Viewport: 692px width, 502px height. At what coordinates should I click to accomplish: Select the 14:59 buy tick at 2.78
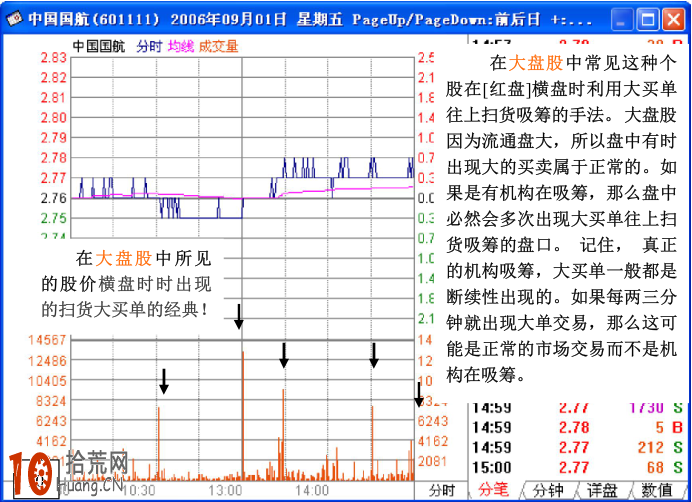coord(577,427)
